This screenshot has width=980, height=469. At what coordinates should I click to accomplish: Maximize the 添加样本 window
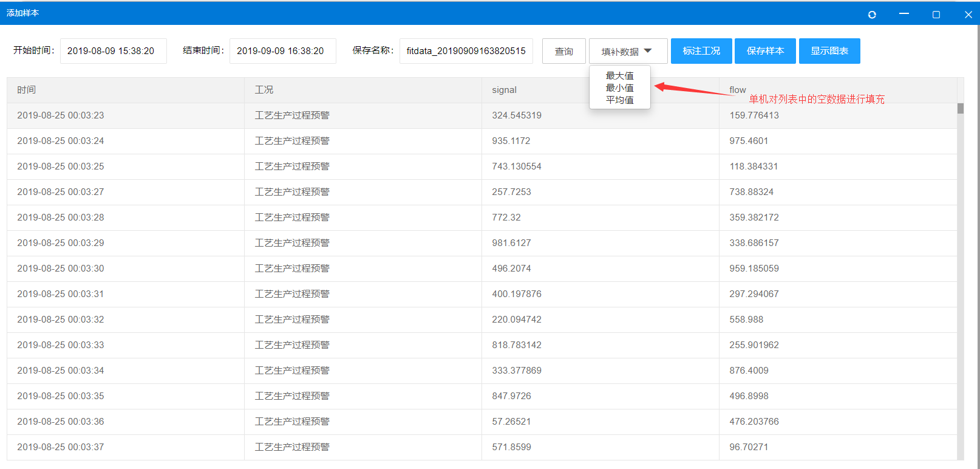click(936, 15)
